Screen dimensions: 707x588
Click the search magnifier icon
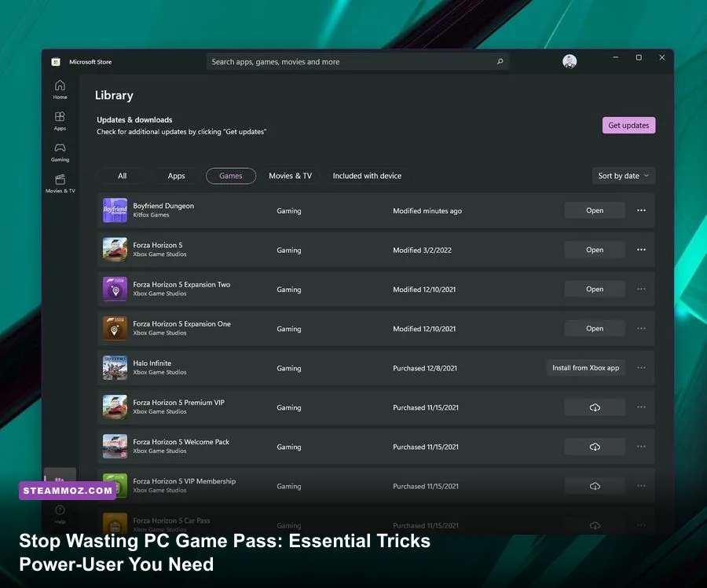pyautogui.click(x=500, y=61)
